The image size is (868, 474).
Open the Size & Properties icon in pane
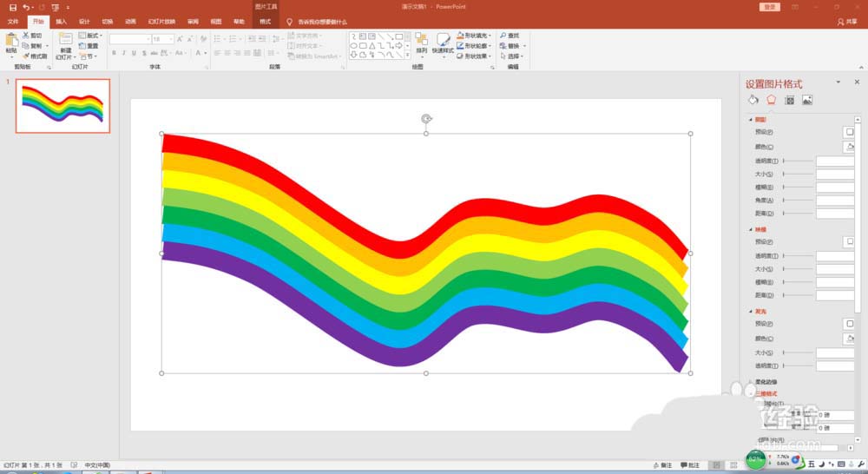(789, 101)
